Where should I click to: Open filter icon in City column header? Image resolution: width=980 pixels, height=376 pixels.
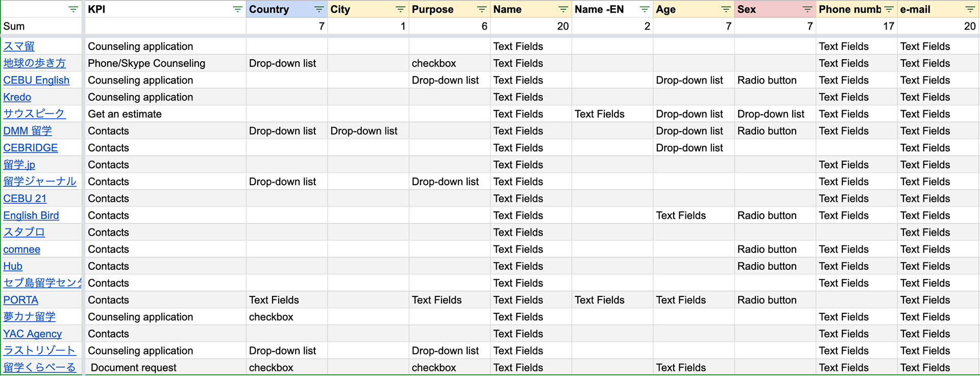point(400,9)
